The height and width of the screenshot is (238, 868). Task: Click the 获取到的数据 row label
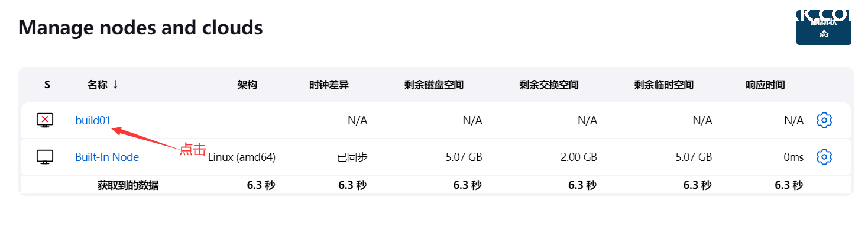(128, 185)
